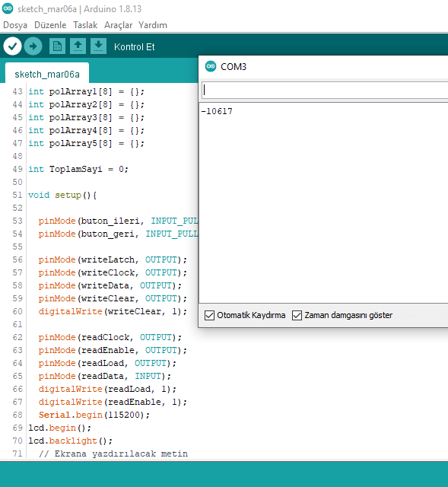Click line 60 digitalWrite(writeClear, 1);
Screen dimensions: 448x487
(x=113, y=311)
